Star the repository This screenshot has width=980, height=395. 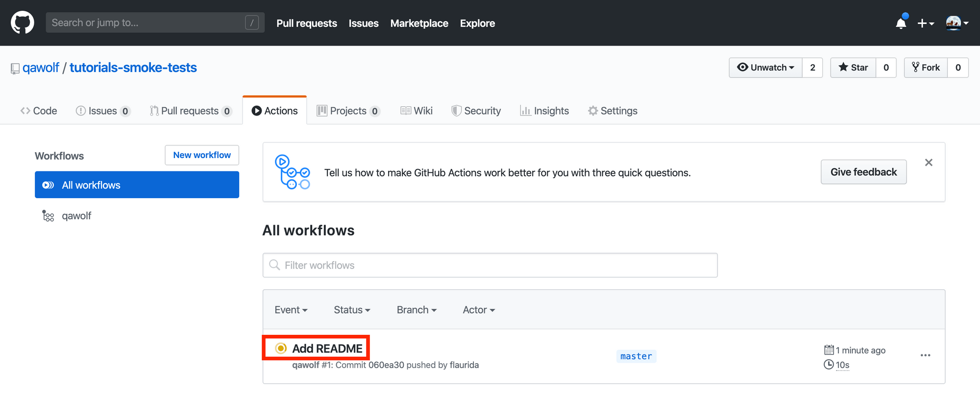point(853,68)
